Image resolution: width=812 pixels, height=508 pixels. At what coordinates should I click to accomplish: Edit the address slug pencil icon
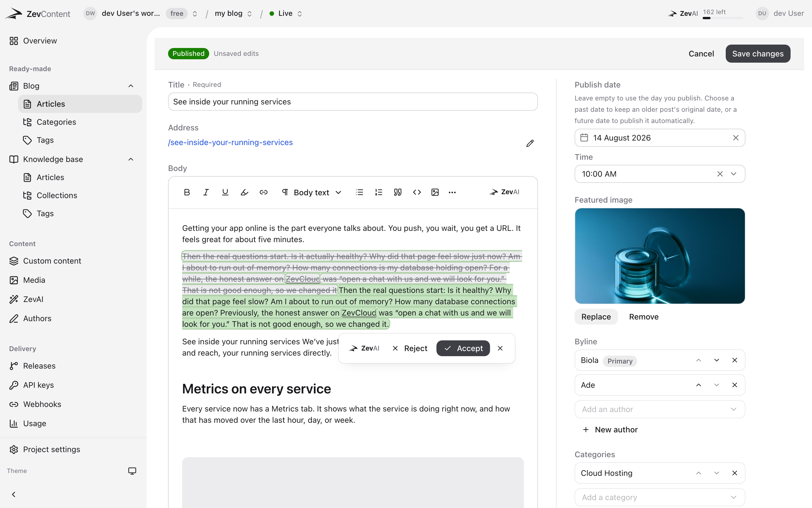click(x=530, y=143)
